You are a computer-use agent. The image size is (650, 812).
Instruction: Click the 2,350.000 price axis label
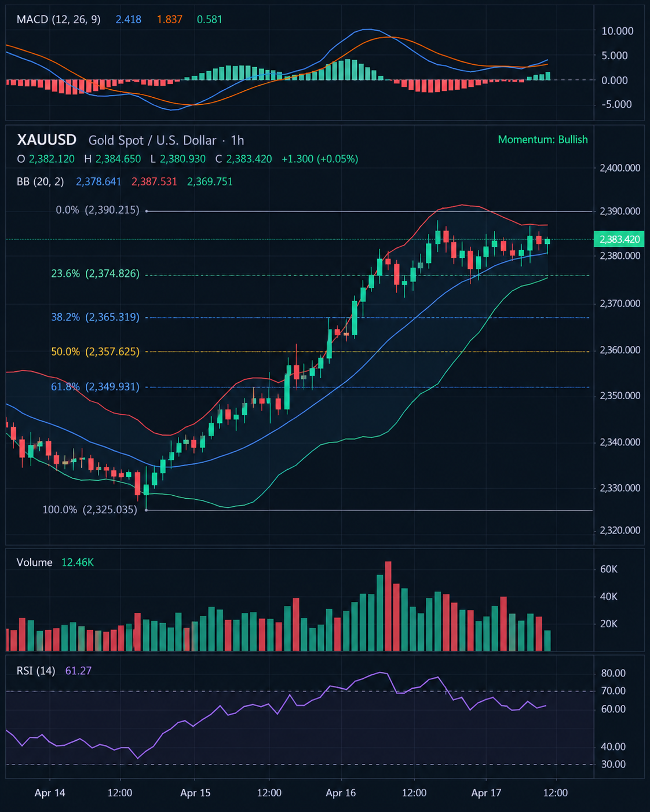(x=620, y=396)
